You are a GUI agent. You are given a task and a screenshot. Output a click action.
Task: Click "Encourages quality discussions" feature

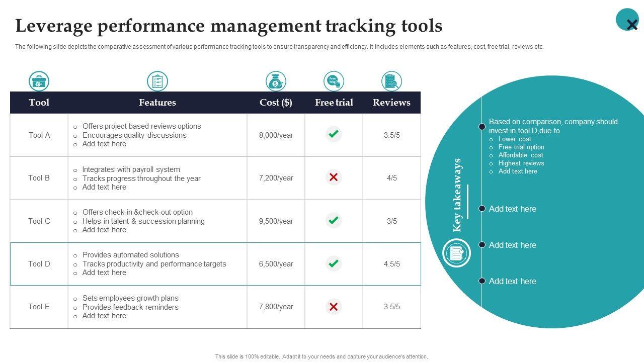click(x=134, y=135)
